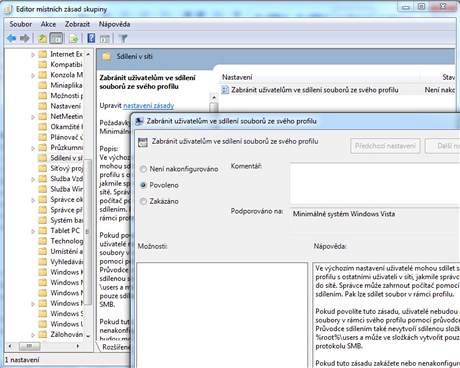
Task: Select the Služba Vzd folder icon
Action: pyautogui.click(x=43, y=179)
